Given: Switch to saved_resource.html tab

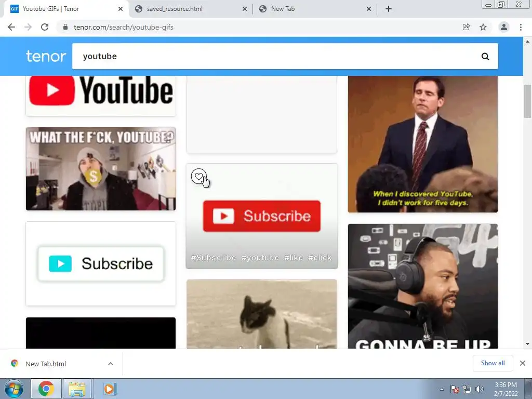Looking at the screenshot, I should [x=191, y=9].
